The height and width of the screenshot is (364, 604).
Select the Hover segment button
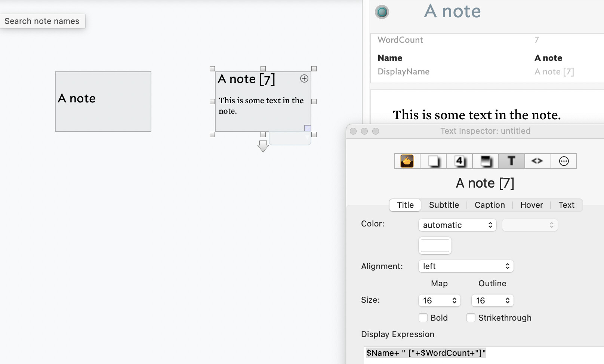point(531,205)
